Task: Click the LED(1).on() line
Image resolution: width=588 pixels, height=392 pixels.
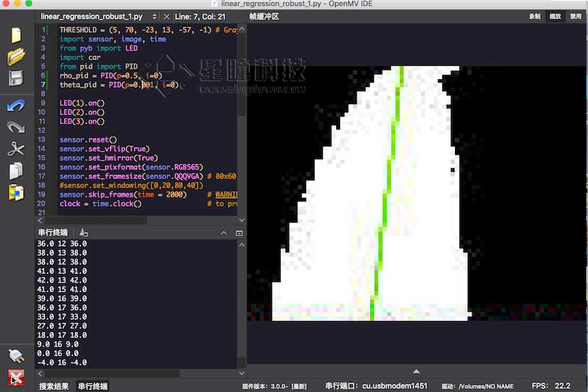Action: [82, 103]
